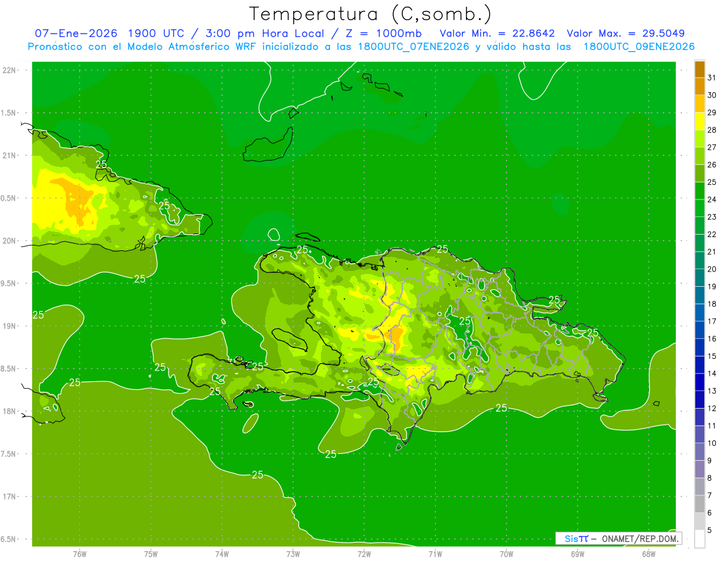
Task: Click the white swatch below legend value 5
Action: click(699, 539)
